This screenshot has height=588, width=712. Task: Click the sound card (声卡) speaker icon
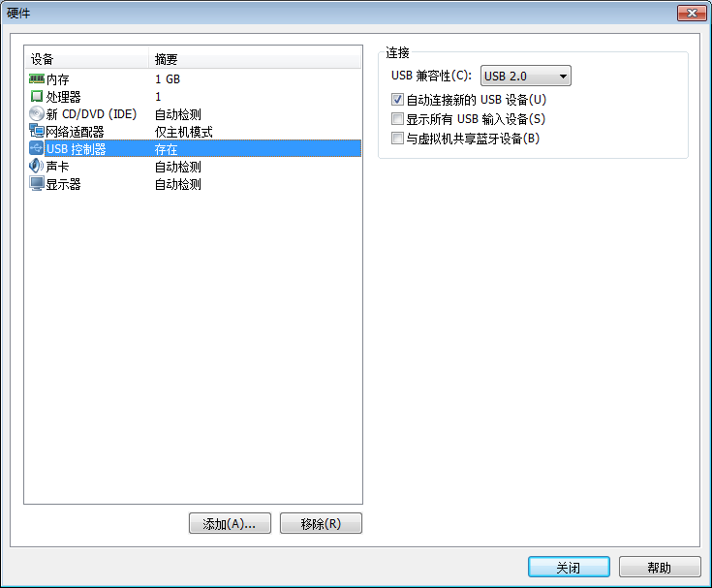click(37, 167)
